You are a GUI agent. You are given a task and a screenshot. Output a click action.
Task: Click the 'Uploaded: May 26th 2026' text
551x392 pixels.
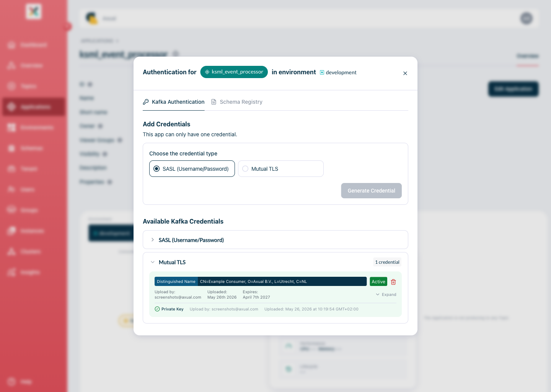point(222,294)
